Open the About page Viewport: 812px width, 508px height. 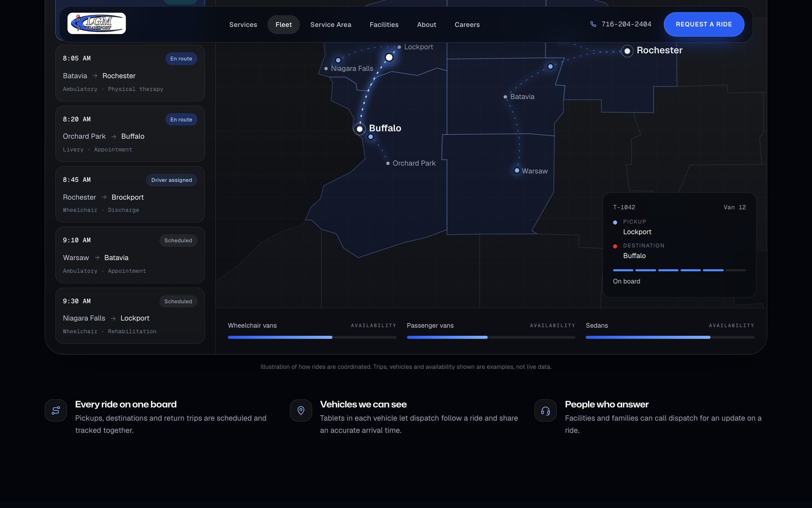pyautogui.click(x=427, y=25)
